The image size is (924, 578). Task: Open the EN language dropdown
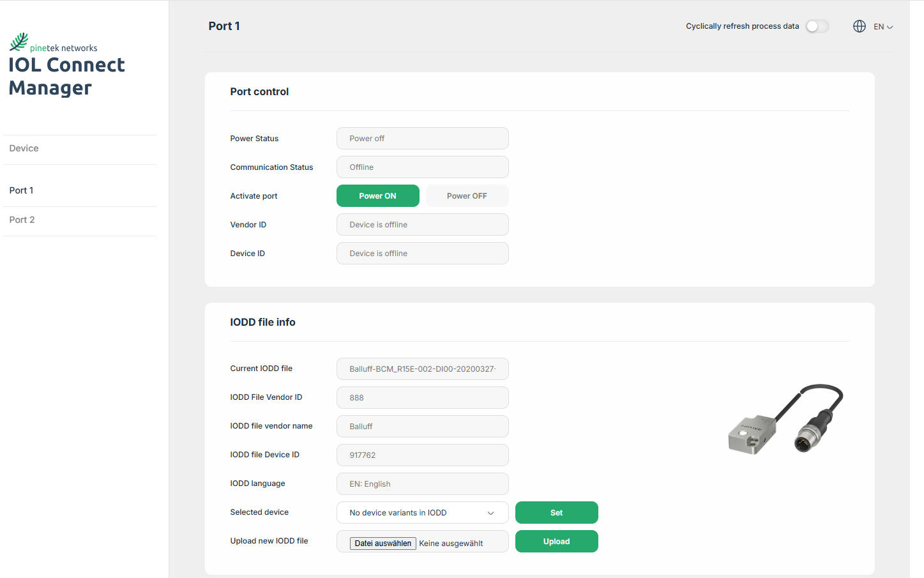pos(883,27)
